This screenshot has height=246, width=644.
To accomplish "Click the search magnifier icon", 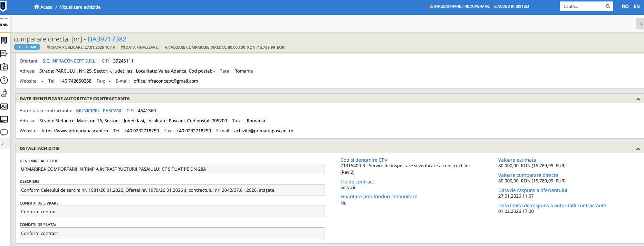I will click(608, 6).
